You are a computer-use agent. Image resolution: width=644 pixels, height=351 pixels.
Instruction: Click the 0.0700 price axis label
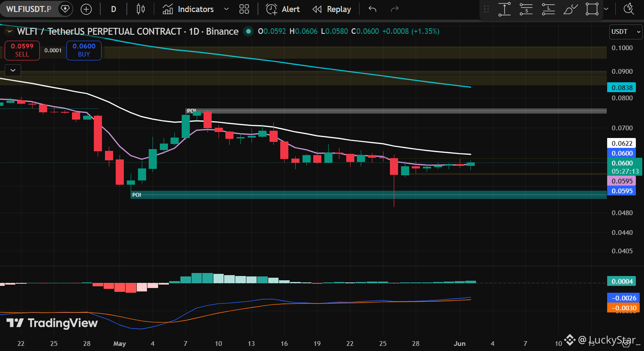[x=622, y=128]
